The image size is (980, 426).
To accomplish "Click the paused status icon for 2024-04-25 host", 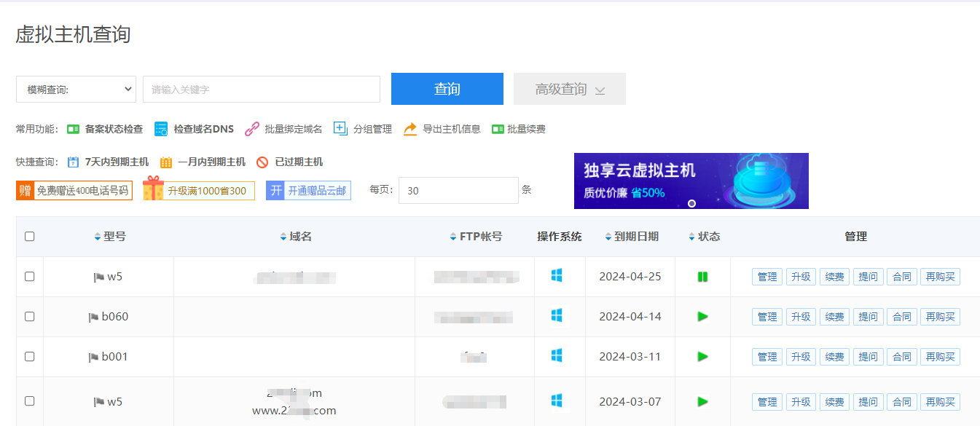I will [x=702, y=277].
